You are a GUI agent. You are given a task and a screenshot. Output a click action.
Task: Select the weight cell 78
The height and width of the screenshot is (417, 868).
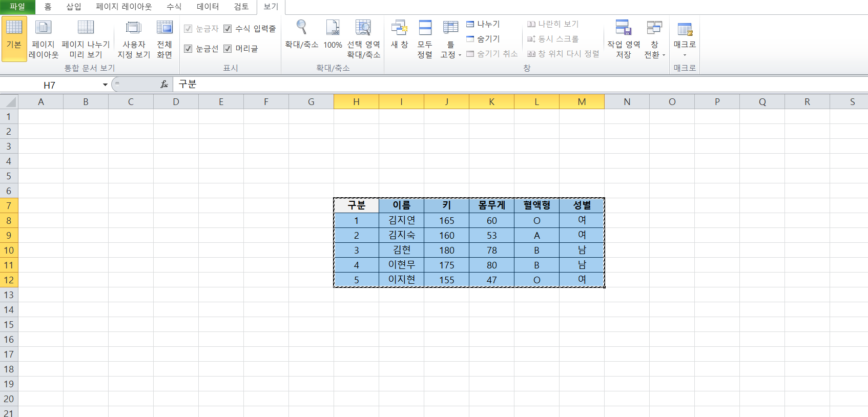tap(491, 250)
